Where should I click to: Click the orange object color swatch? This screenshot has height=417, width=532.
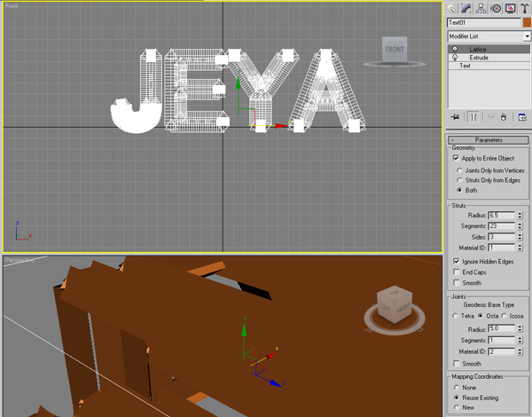click(x=527, y=23)
